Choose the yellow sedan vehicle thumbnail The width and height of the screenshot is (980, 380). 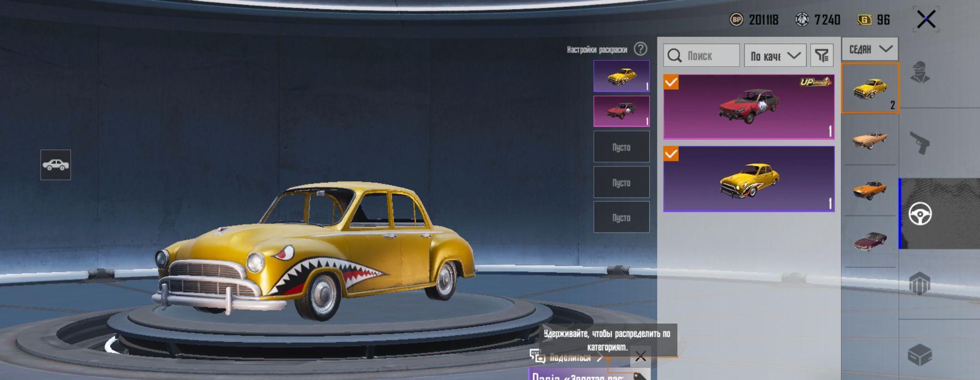pos(870,88)
